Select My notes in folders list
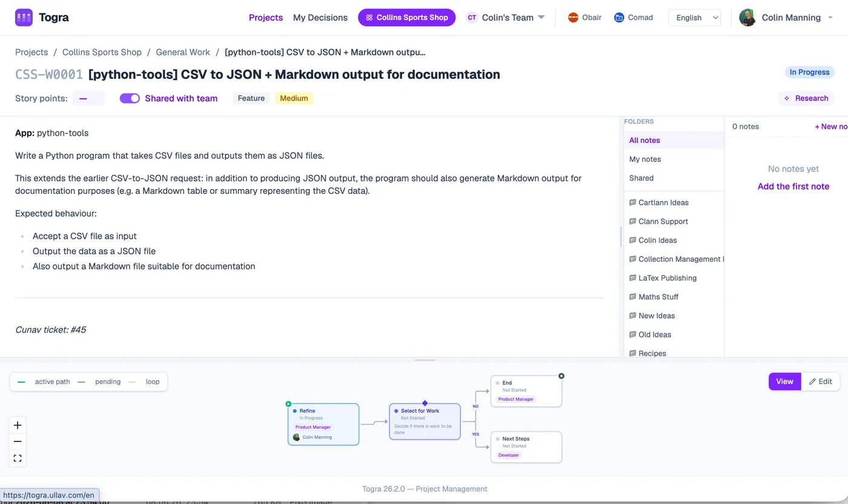 tap(674, 159)
